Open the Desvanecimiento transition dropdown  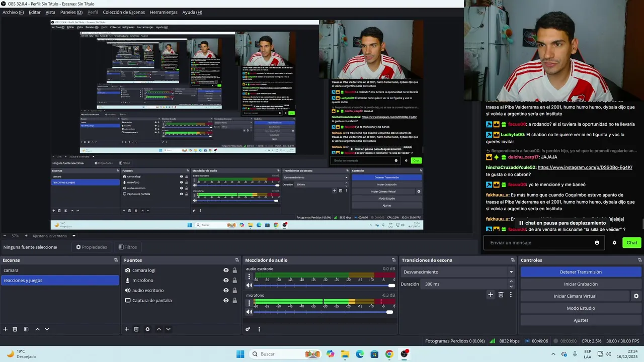pos(458,272)
